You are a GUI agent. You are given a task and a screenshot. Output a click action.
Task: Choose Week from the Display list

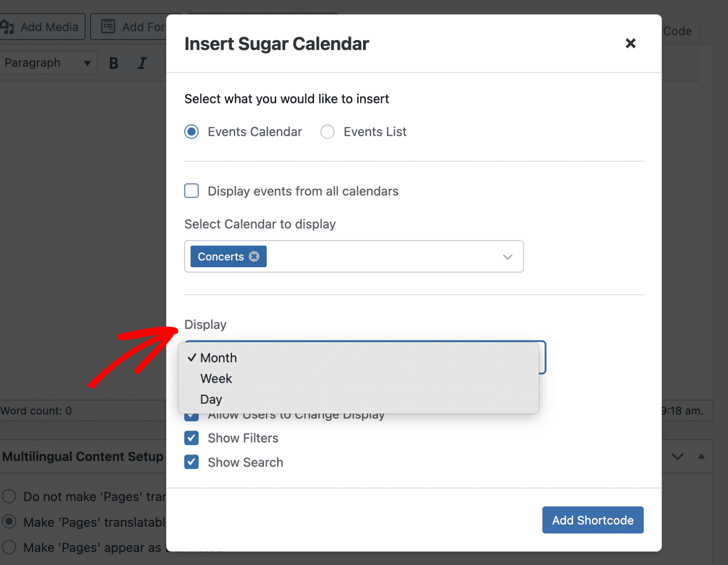216,379
